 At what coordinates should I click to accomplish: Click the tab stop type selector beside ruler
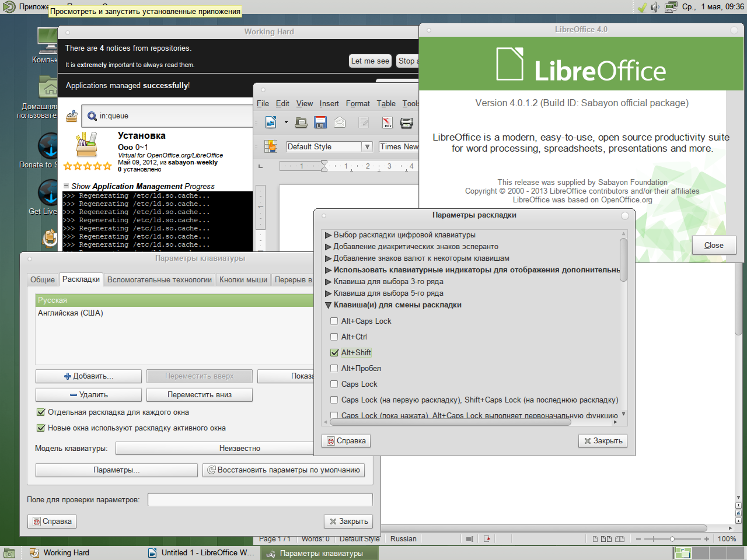pyautogui.click(x=261, y=166)
